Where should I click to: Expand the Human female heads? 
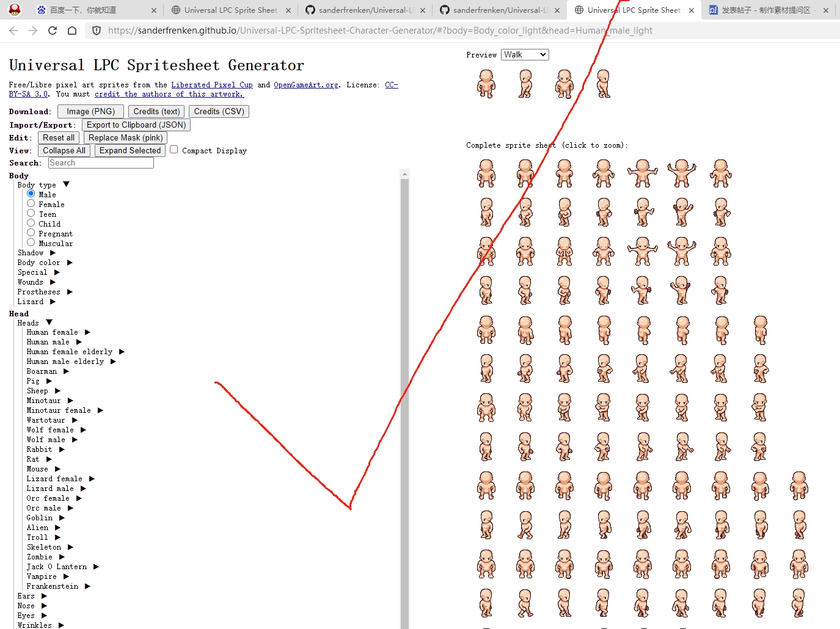pos(87,332)
